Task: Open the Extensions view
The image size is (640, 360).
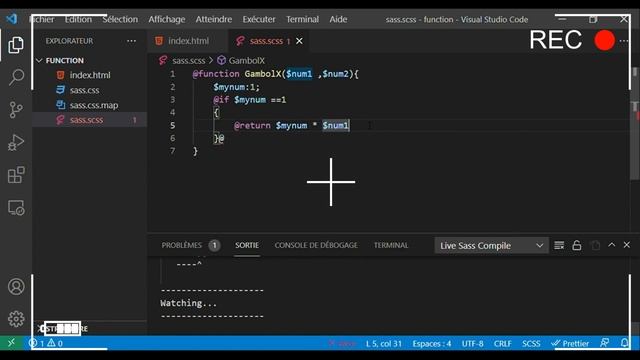Action: point(16,175)
